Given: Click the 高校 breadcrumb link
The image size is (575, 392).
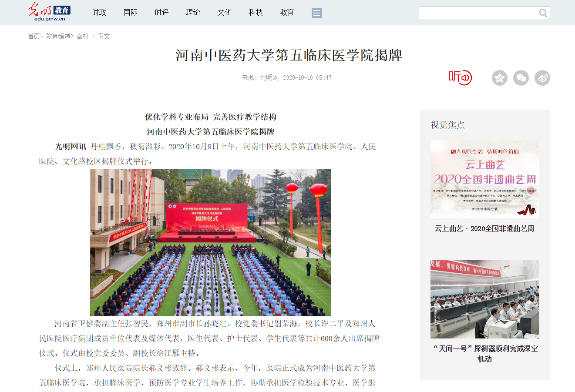Looking at the screenshot, I should 82,37.
